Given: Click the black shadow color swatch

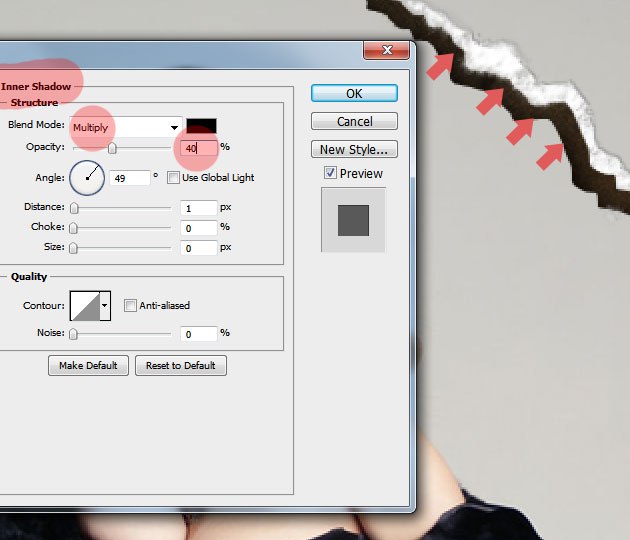Looking at the screenshot, I should coord(201,126).
